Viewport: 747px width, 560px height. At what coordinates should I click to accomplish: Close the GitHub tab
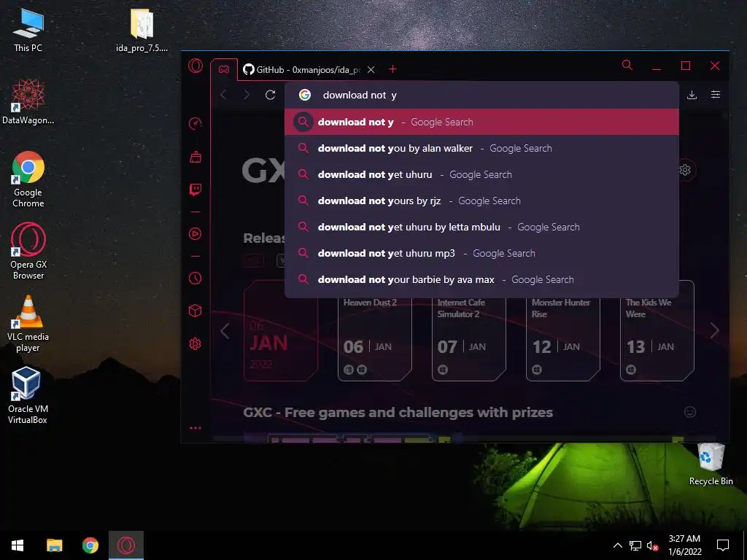coord(371,69)
